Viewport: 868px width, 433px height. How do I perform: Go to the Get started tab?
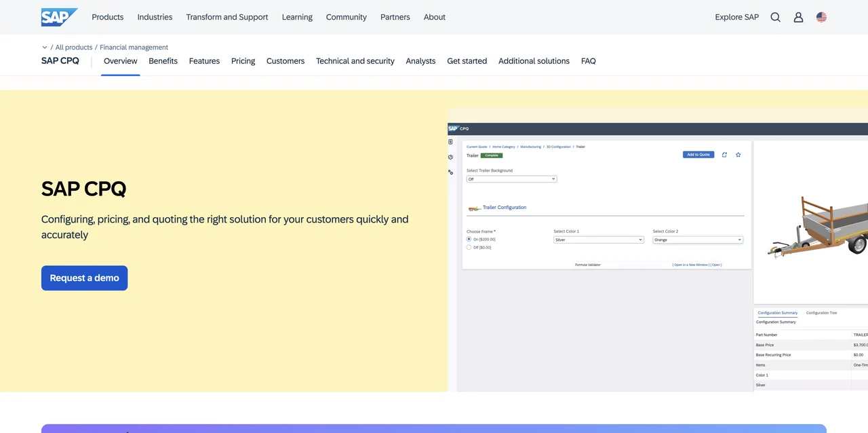pyautogui.click(x=467, y=61)
